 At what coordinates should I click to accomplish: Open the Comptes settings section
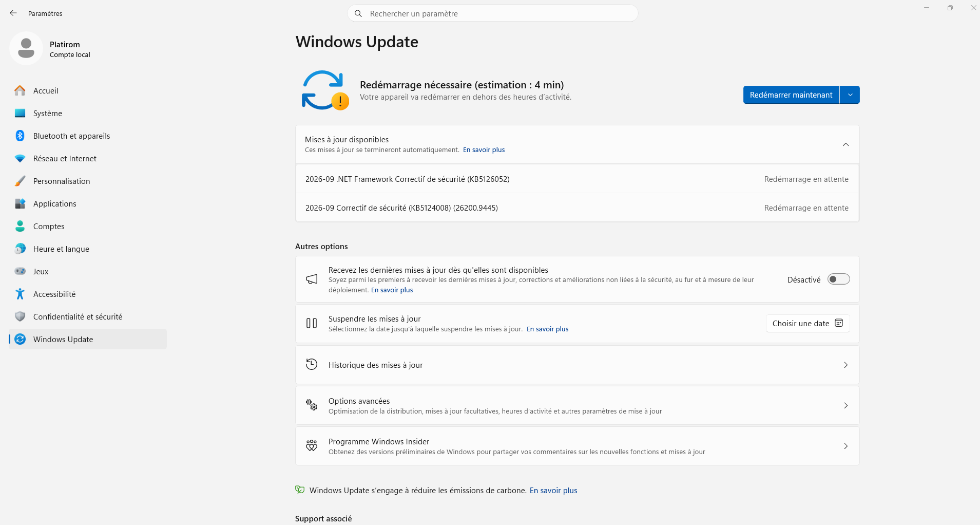88,226
